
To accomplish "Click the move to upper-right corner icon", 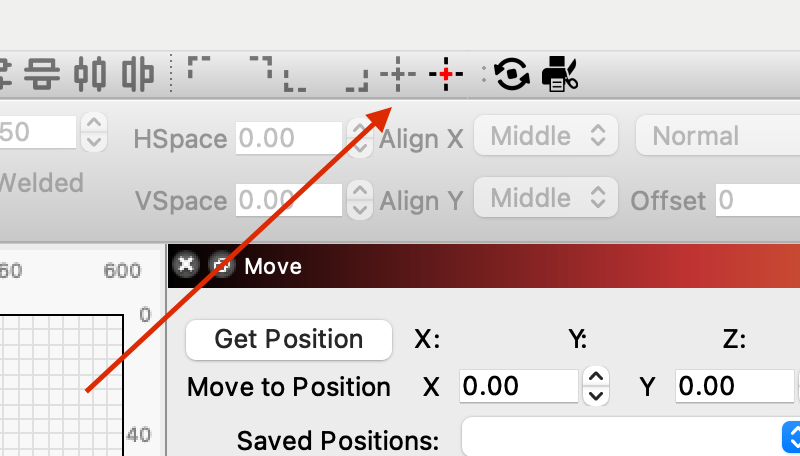I will click(261, 67).
